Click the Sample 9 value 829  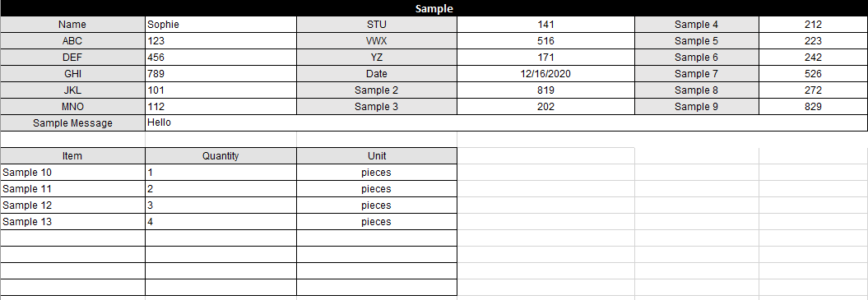click(x=813, y=107)
